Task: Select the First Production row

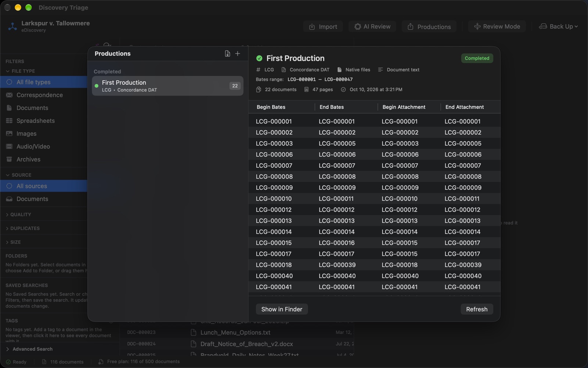Action: click(168, 86)
